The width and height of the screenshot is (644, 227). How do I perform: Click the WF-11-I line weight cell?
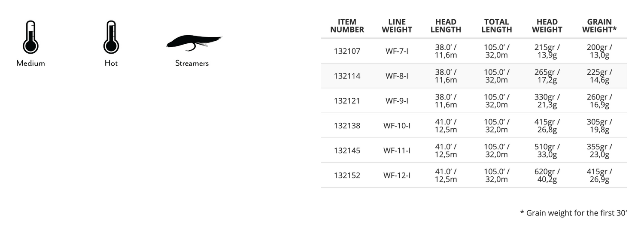397,151
